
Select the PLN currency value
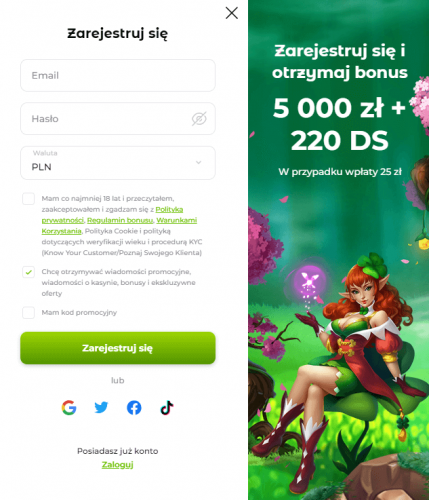coord(41,167)
